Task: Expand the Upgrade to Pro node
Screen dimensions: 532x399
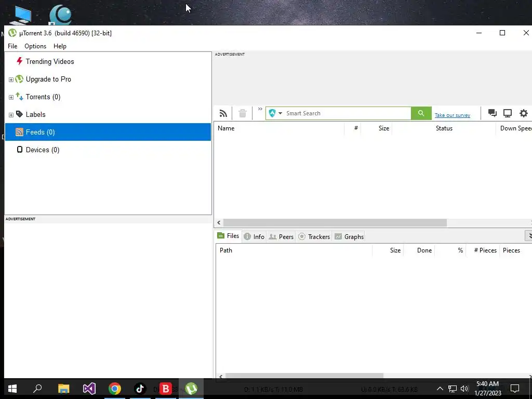Action: pyautogui.click(x=11, y=79)
